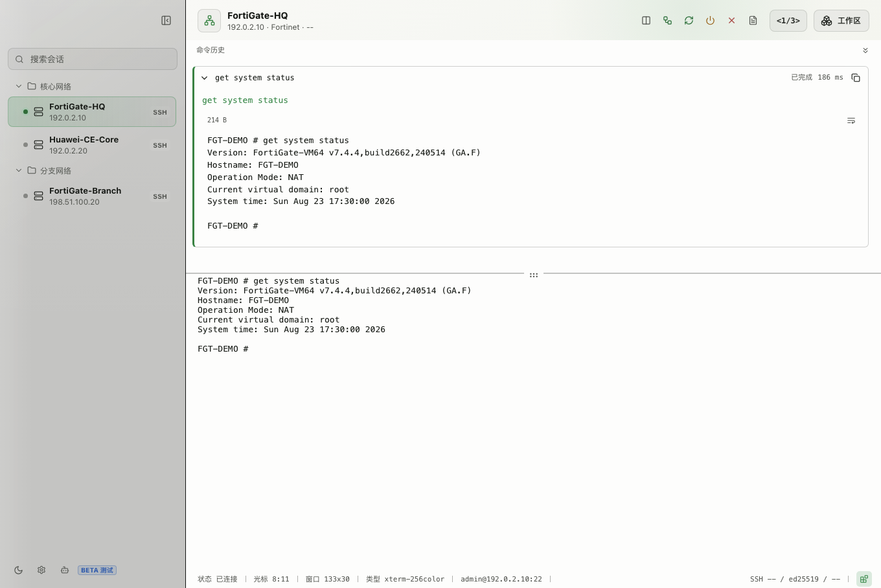Toggle dark mode moon icon
881x588 pixels.
point(18,571)
